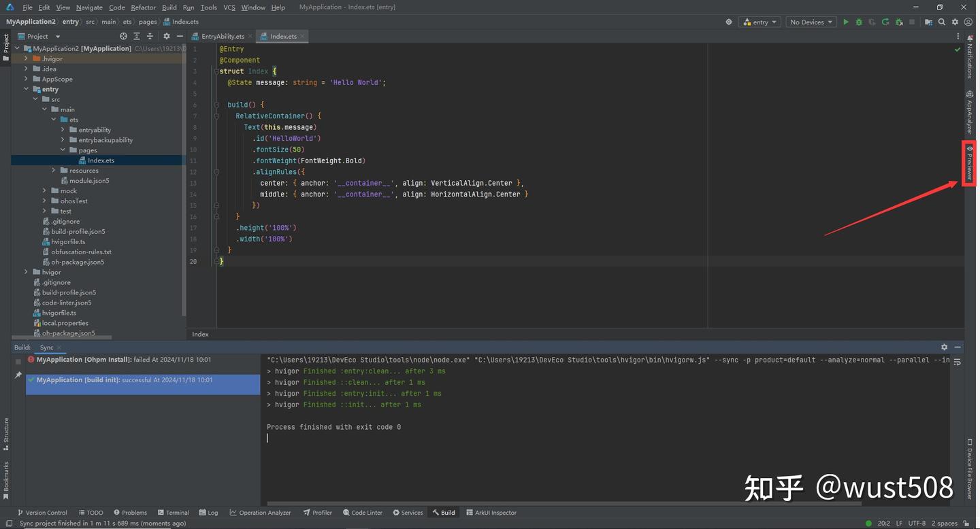Toggle the Notifications side panel
The image size is (980, 529).
969,58
